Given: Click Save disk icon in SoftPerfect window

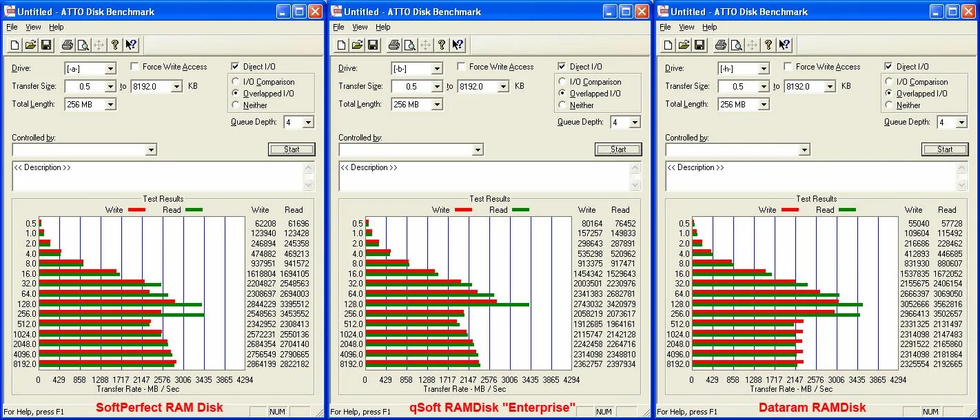Looking at the screenshot, I should [46, 45].
